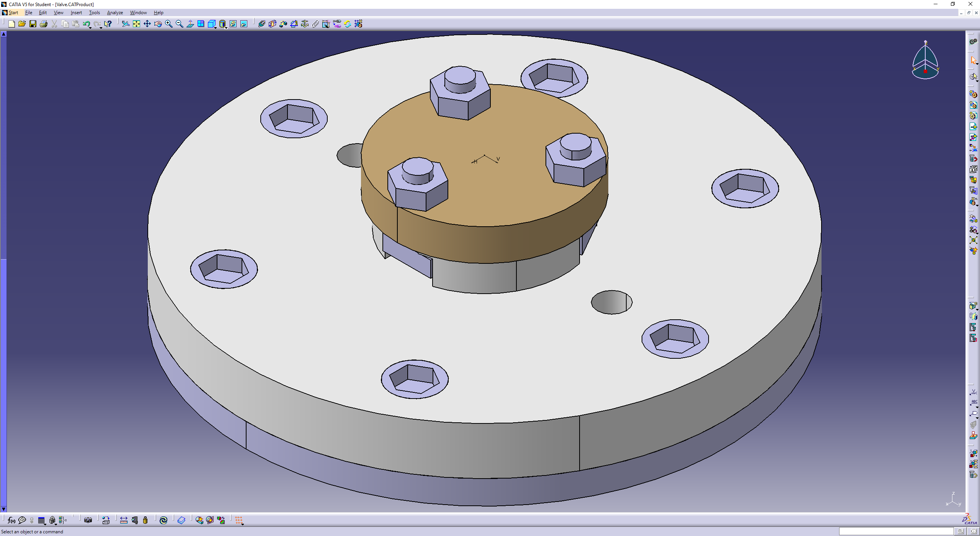The width and height of the screenshot is (980, 536).
Task: Toggle Swap Visible Space view
Action: coord(244,24)
